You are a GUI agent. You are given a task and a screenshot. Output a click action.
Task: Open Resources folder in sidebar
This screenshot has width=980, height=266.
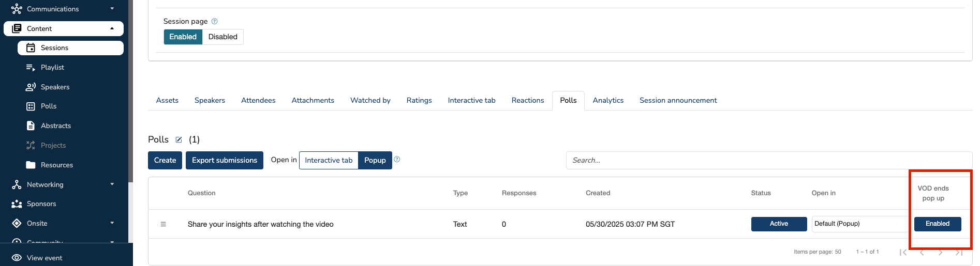click(56, 165)
